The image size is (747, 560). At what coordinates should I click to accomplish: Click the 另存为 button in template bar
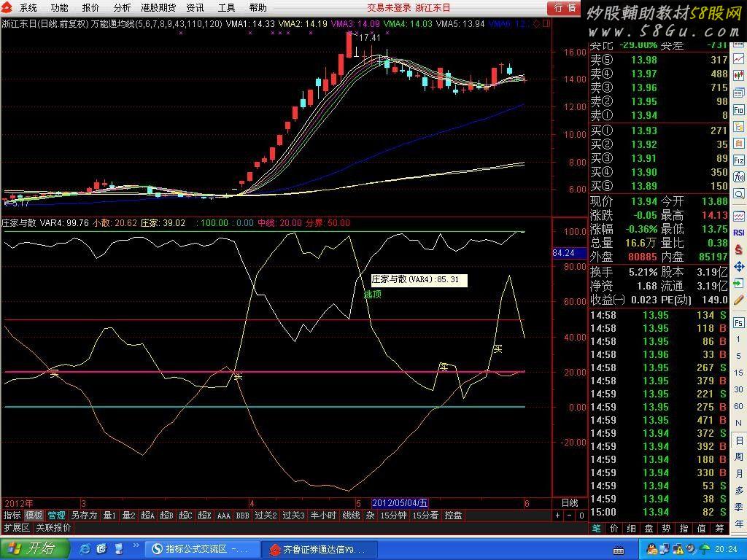click(x=84, y=516)
